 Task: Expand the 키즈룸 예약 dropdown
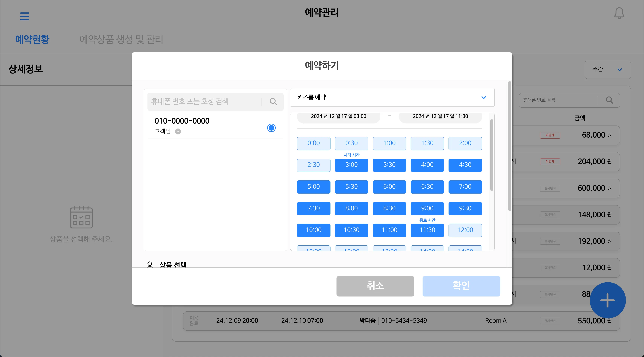[x=392, y=98]
